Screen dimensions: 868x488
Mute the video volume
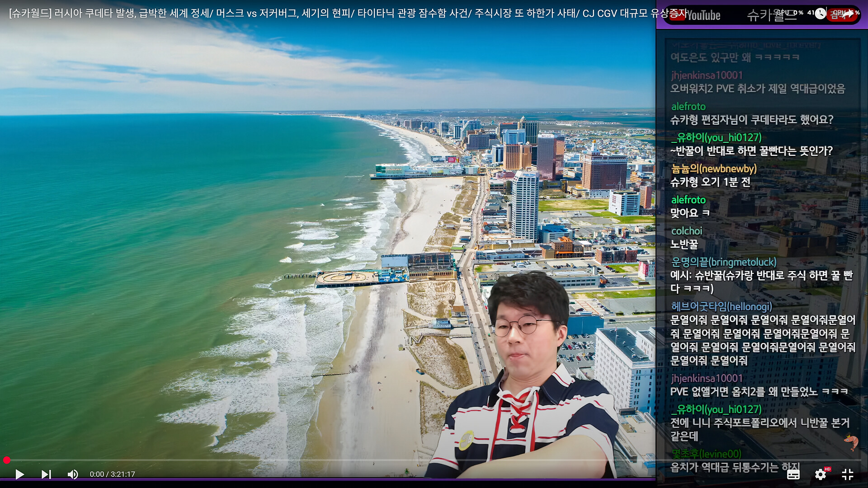[x=72, y=474]
